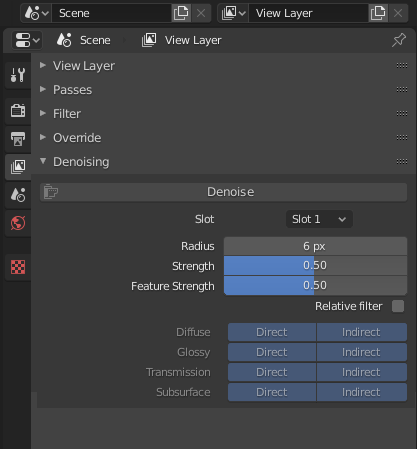Toggle Glossy Indirect denoising
This screenshot has width=417, height=449.
click(362, 352)
